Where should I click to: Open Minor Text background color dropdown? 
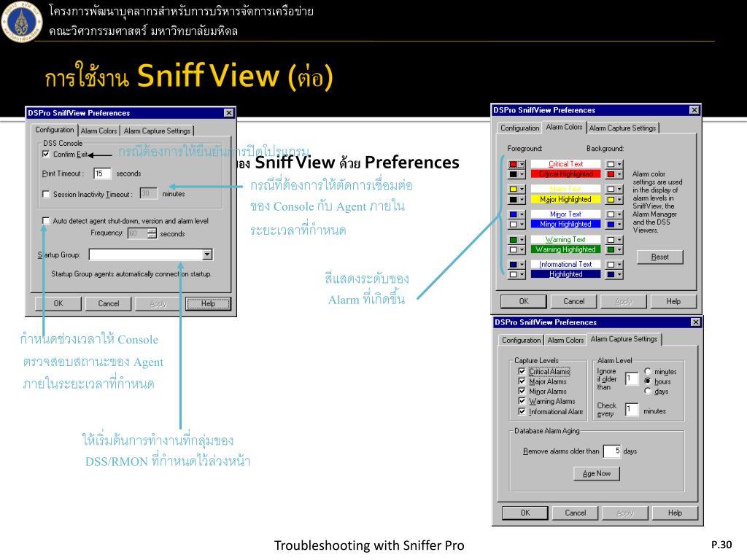(619, 214)
